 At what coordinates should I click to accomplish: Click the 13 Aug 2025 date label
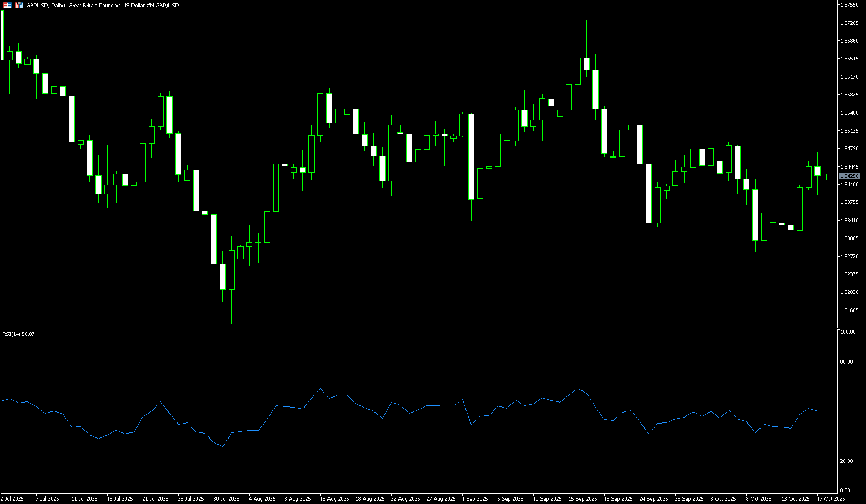(x=334, y=499)
